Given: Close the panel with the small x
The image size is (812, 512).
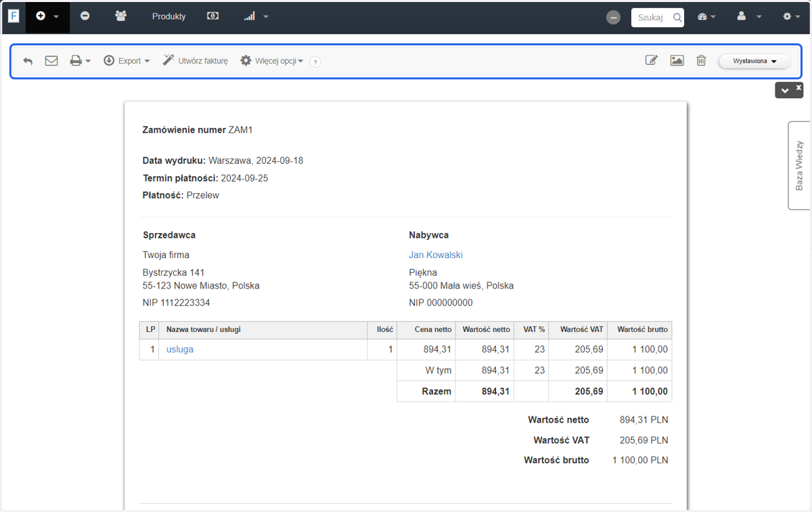Looking at the screenshot, I should point(798,87).
